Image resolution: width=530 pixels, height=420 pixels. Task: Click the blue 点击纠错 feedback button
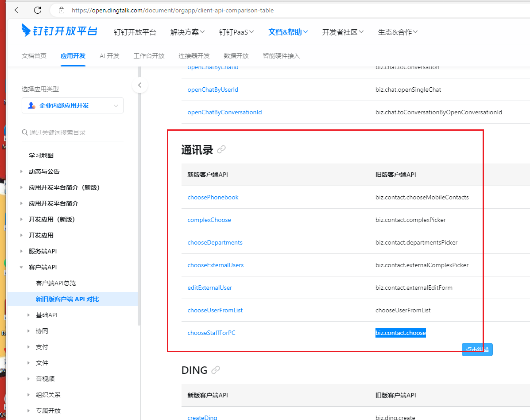(477, 349)
